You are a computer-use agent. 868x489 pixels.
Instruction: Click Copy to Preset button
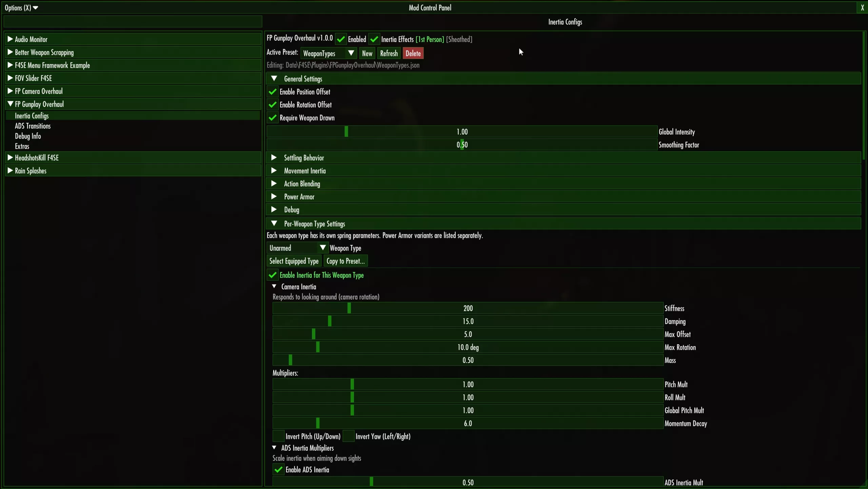click(346, 261)
